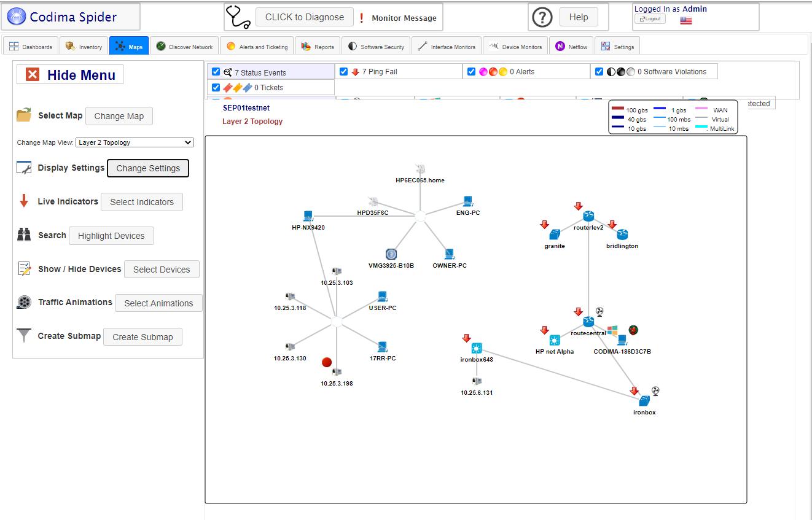Open the Interface Monitors tab
The image size is (812, 520).
click(x=447, y=47)
